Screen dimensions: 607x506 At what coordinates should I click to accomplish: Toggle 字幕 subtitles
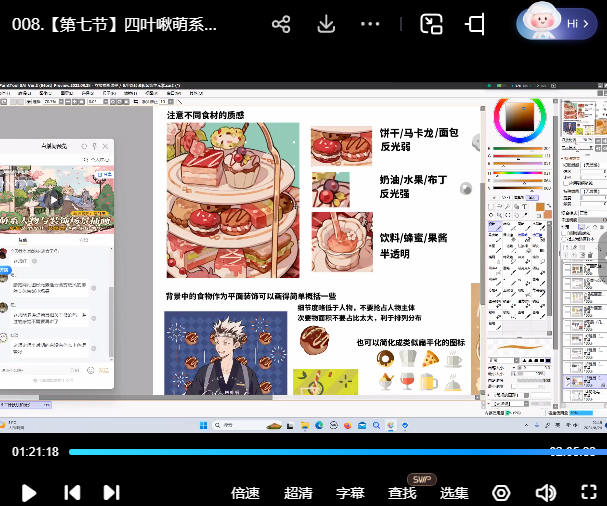point(350,493)
